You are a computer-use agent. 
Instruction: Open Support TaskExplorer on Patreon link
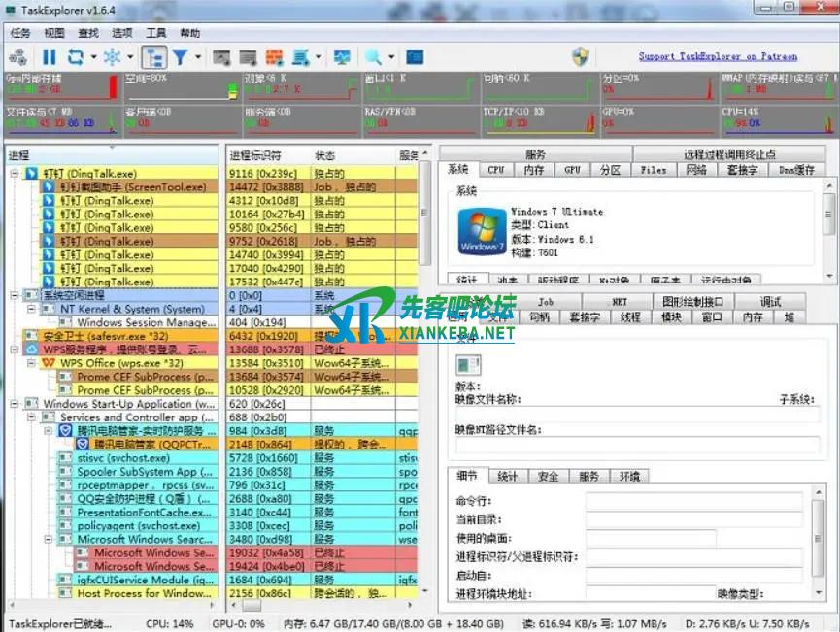tap(718, 56)
